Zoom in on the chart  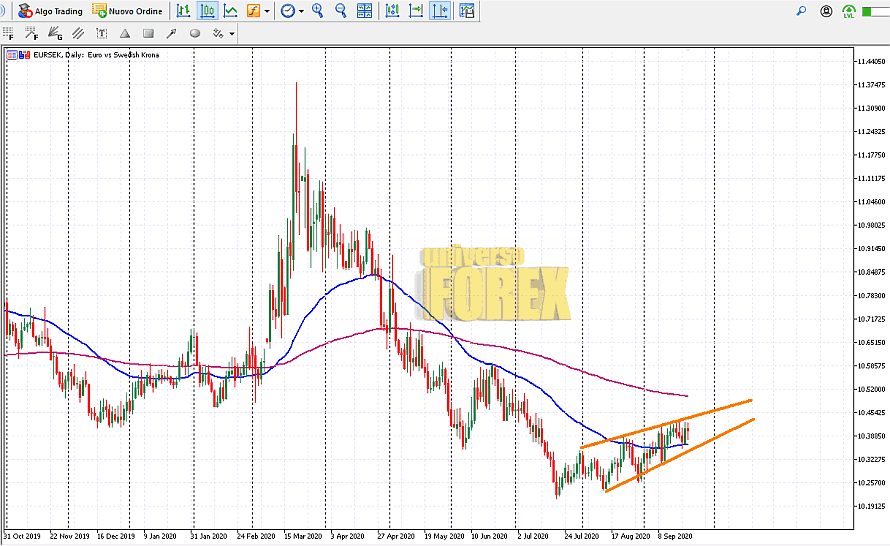tap(318, 11)
